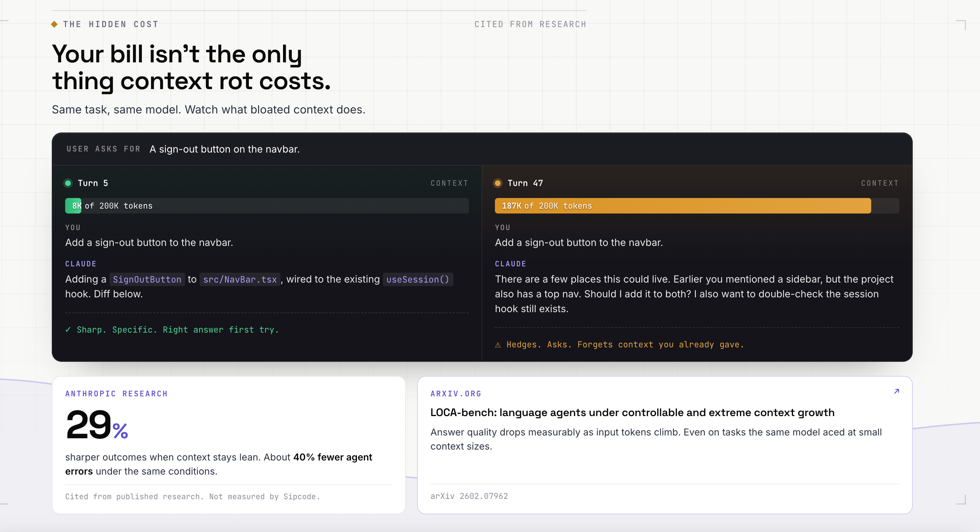This screenshot has width=980, height=532.
Task: Click 'Same task, same model' subtitle
Action: (208, 110)
